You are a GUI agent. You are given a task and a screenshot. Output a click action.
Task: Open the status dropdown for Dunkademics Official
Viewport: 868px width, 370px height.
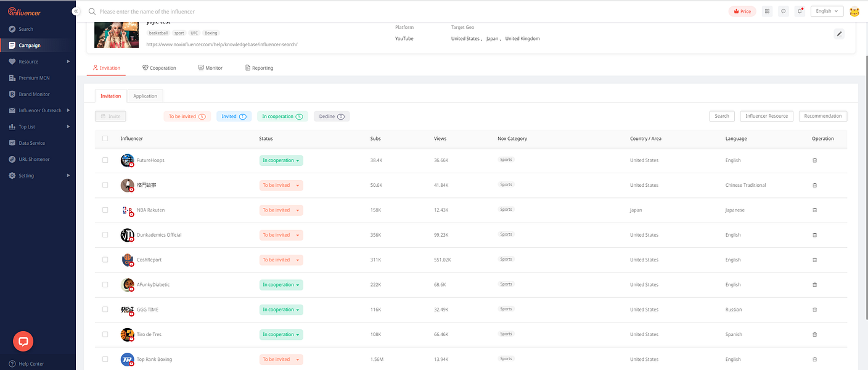pyautogui.click(x=281, y=235)
